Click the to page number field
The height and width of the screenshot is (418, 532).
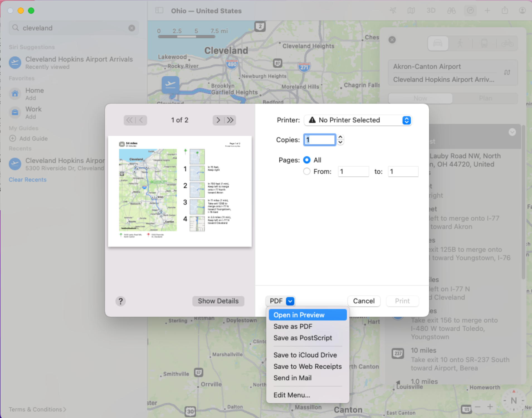click(x=403, y=171)
